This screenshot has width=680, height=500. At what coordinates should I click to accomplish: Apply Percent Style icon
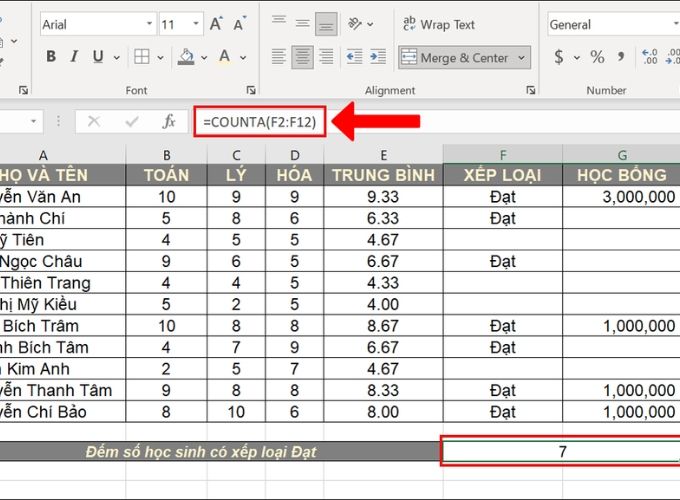click(x=597, y=57)
